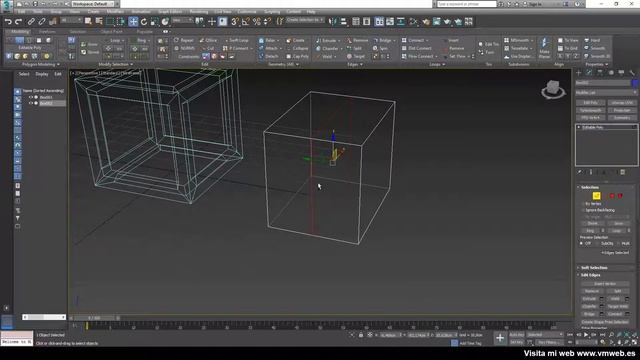The height and width of the screenshot is (360, 640).
Task: Activate the Select and Move tool
Action: [x=133, y=21]
